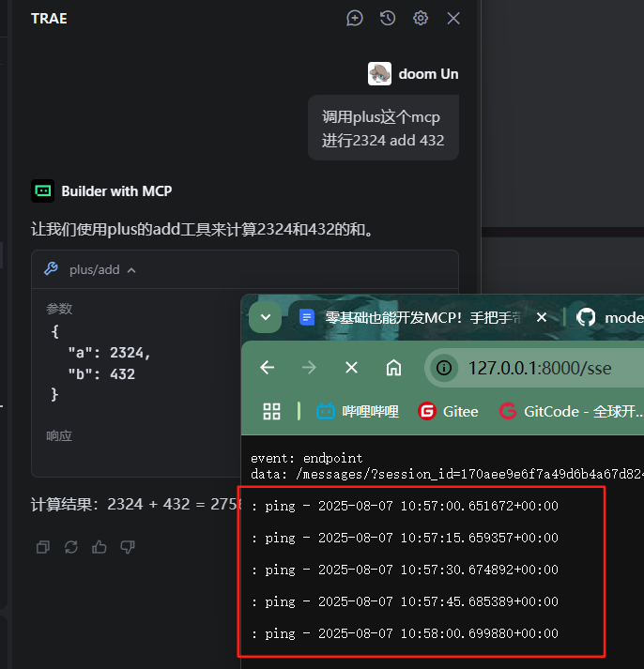
Task: Give the response a thumbs down
Action: [x=128, y=547]
